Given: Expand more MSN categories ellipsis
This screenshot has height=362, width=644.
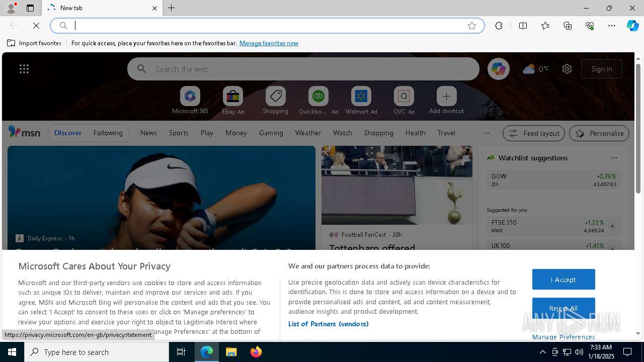Looking at the screenshot, I should tap(486, 133).
